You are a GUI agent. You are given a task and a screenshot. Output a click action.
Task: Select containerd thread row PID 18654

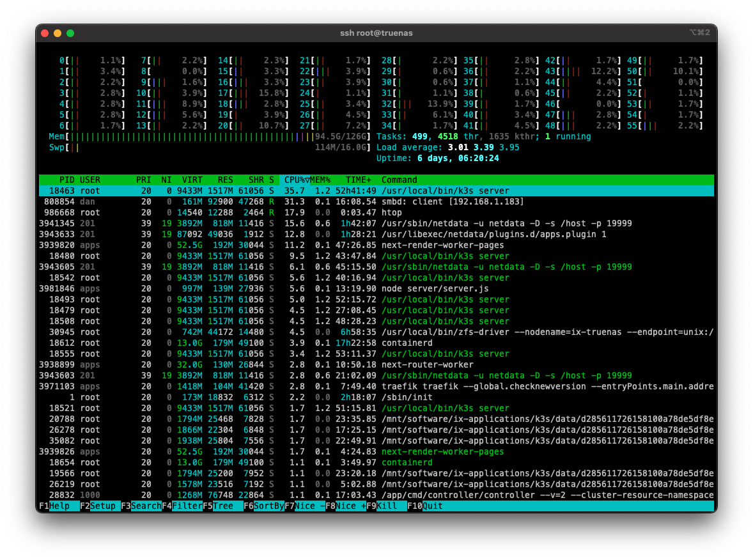(376, 462)
